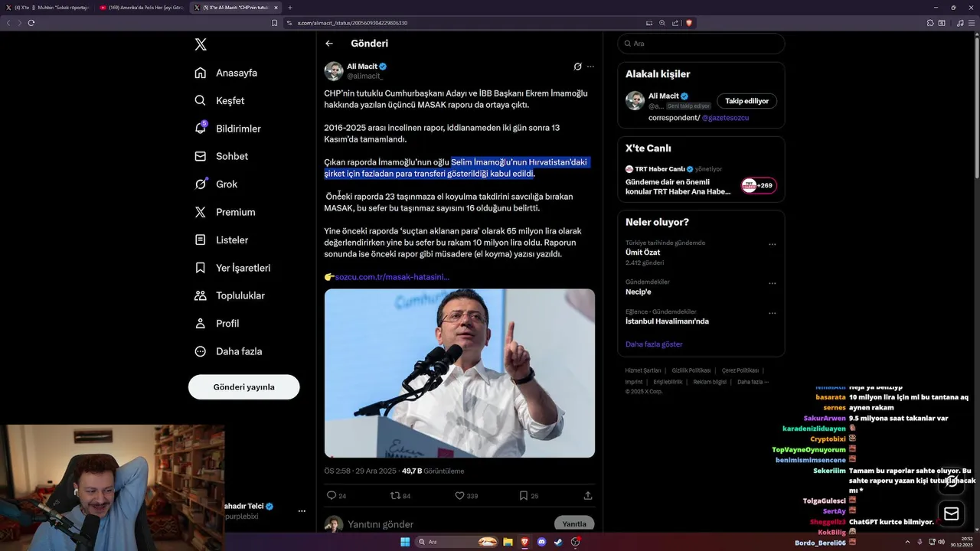Click the Gönderi yayınla button
The image size is (980, 551).
pos(243,386)
